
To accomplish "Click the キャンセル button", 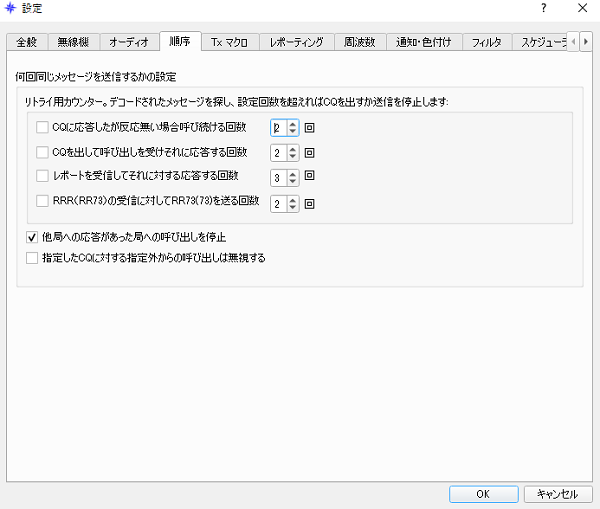I will point(558,494).
